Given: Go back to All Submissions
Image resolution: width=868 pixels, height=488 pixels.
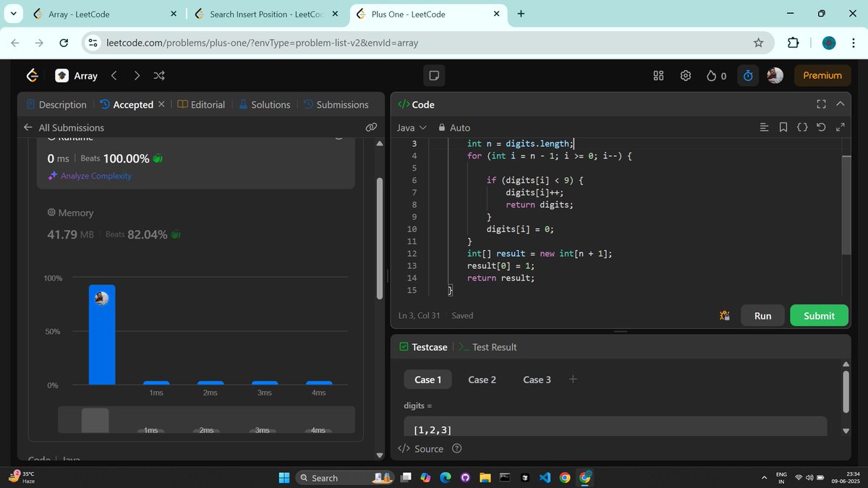Looking at the screenshot, I should pos(64,127).
